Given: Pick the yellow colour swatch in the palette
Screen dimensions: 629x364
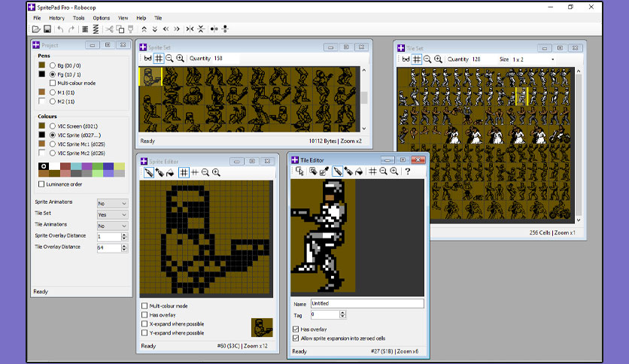Looking at the screenshot, I should coord(119,166).
